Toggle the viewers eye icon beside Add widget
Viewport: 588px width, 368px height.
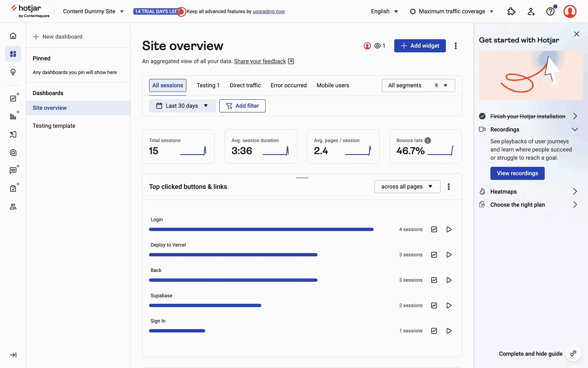[x=378, y=46]
